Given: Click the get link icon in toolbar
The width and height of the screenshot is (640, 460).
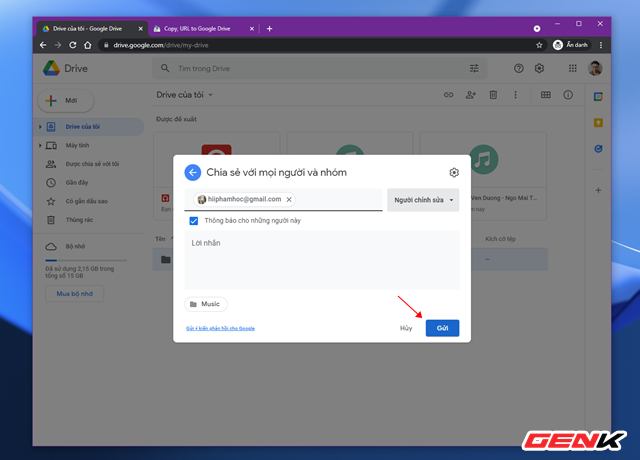Looking at the screenshot, I should coord(449,95).
